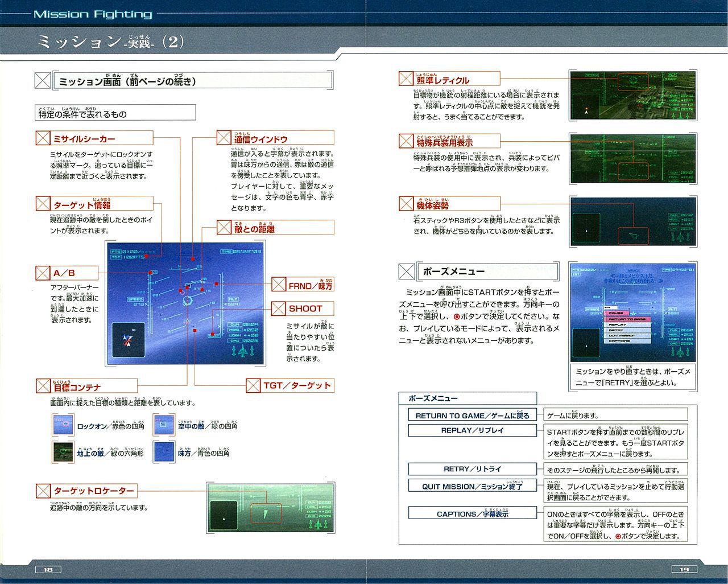Click the TIME readout in main HUD screenshot
The height and width of the screenshot is (584, 728).
[241, 251]
